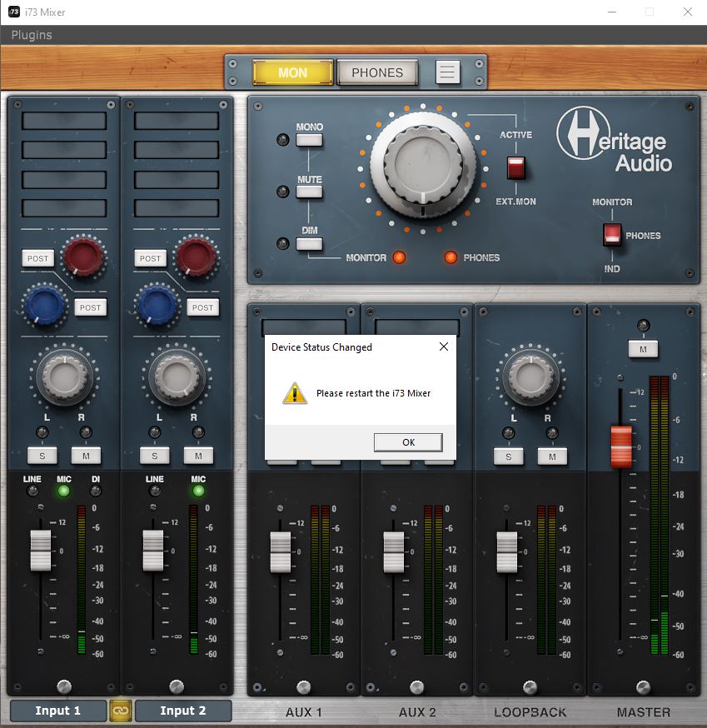Solo Input 1 channel
The width and height of the screenshot is (707, 728).
pyautogui.click(x=42, y=456)
